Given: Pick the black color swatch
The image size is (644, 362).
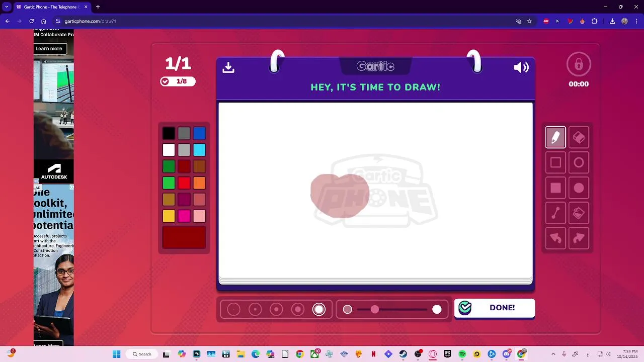Looking at the screenshot, I should tap(169, 133).
